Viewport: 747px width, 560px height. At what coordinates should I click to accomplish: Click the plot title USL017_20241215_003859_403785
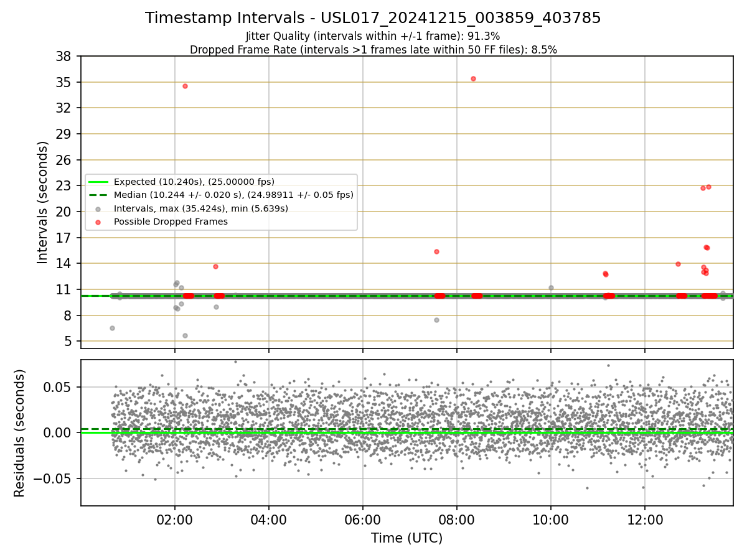373,18
